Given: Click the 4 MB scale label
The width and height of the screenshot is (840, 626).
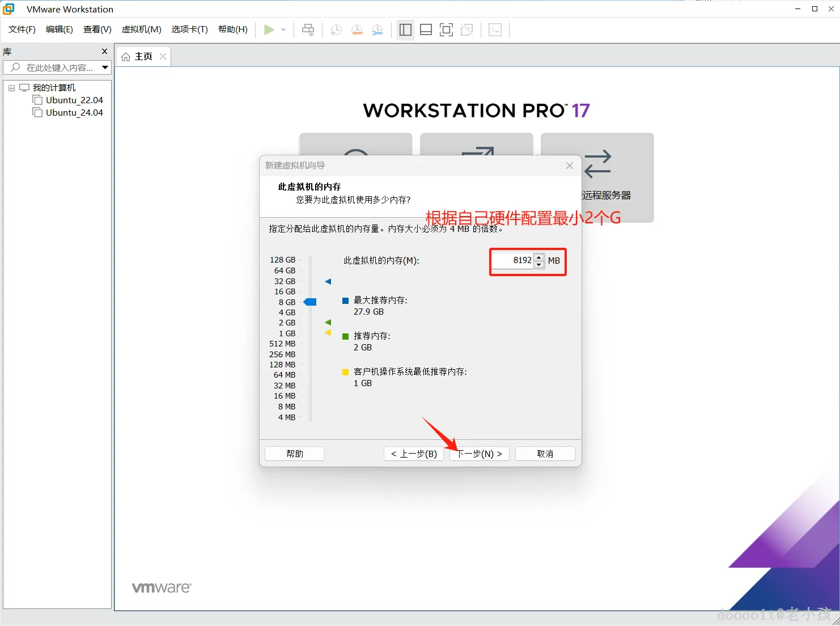Looking at the screenshot, I should 287,417.
